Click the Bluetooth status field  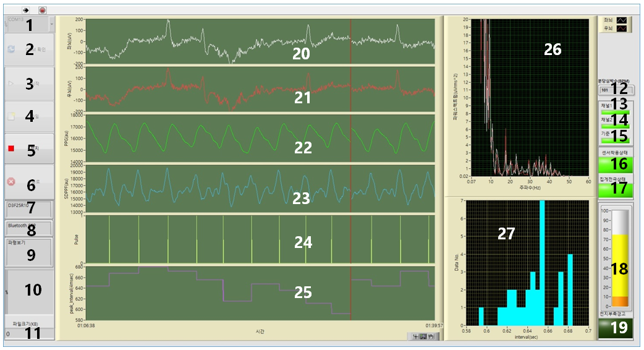29,228
